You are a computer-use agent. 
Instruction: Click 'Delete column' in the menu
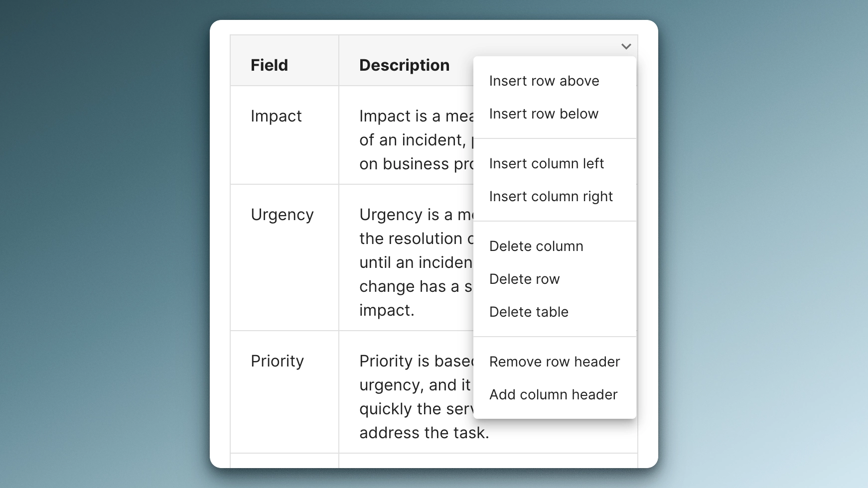pyautogui.click(x=536, y=246)
